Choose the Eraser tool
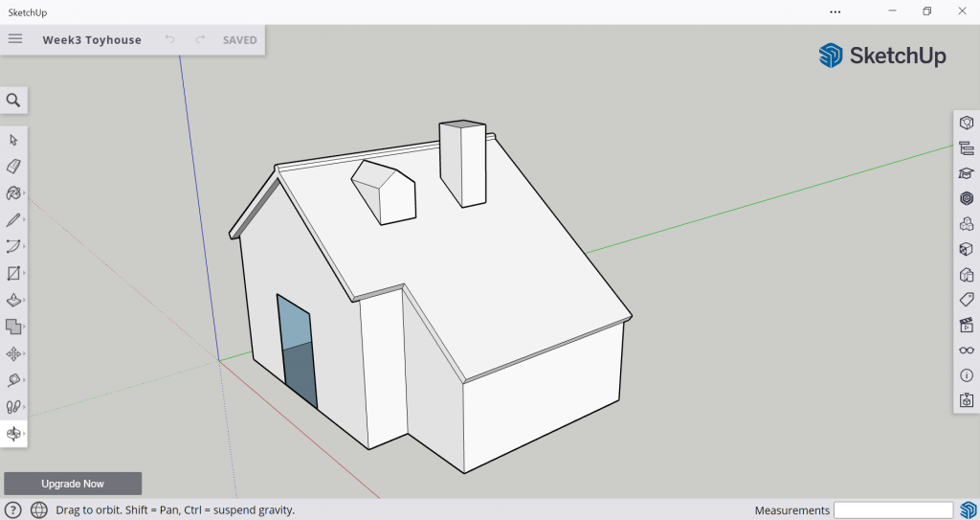The width and height of the screenshot is (980, 520). pyautogui.click(x=13, y=166)
